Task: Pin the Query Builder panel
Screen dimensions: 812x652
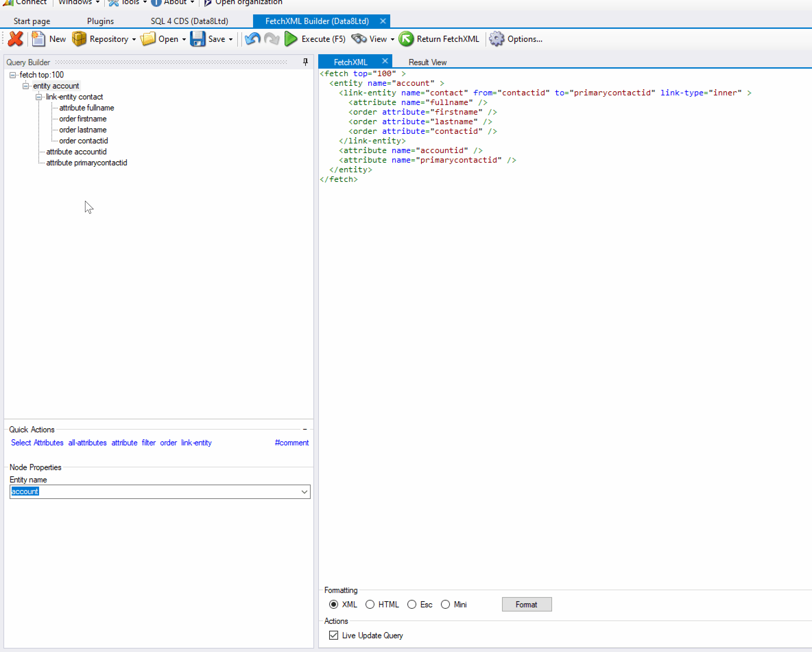Action: point(306,62)
